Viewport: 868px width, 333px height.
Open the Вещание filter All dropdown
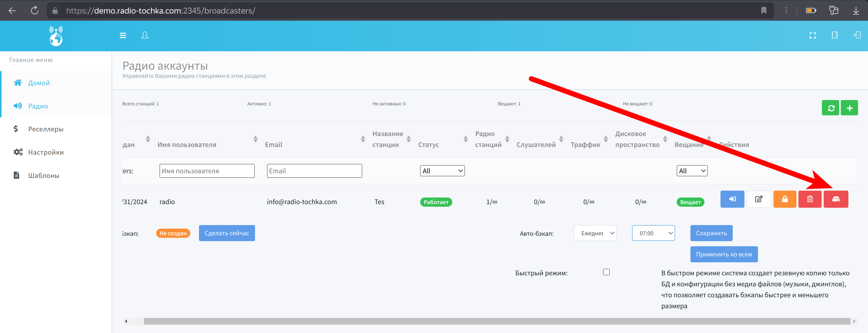pyautogui.click(x=691, y=171)
